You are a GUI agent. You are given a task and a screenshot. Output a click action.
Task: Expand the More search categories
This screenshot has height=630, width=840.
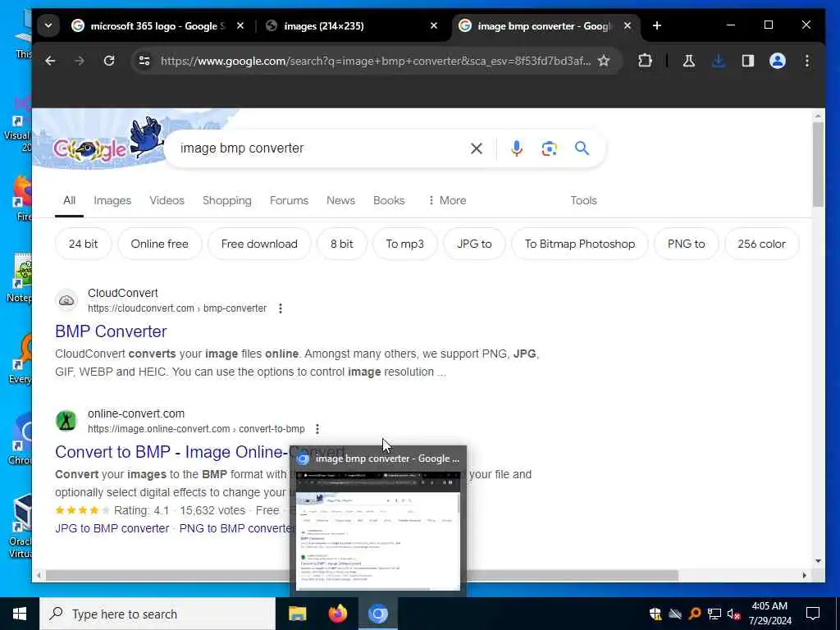coord(447,200)
